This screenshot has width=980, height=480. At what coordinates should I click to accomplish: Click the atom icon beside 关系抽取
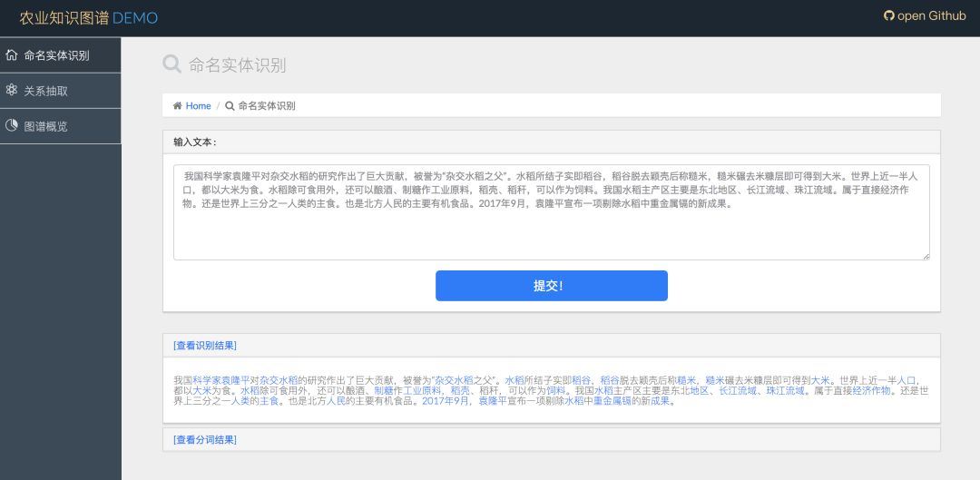click(x=11, y=90)
